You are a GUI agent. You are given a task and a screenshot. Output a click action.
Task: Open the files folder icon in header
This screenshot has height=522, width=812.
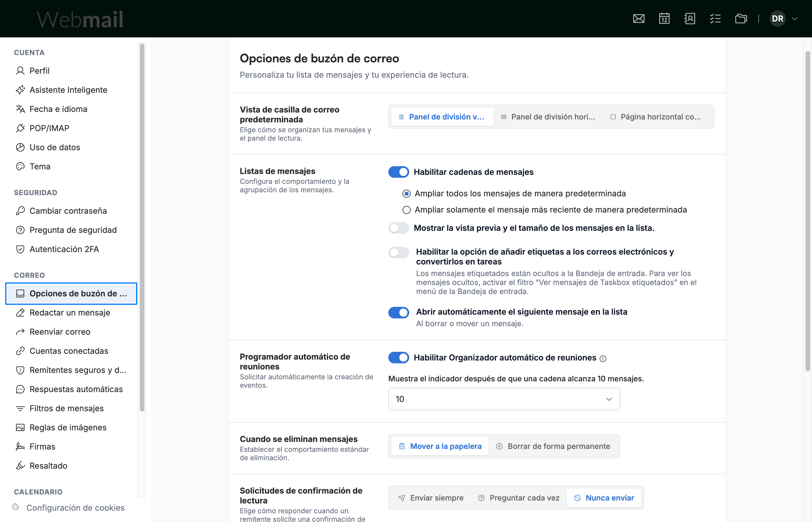coord(741,19)
